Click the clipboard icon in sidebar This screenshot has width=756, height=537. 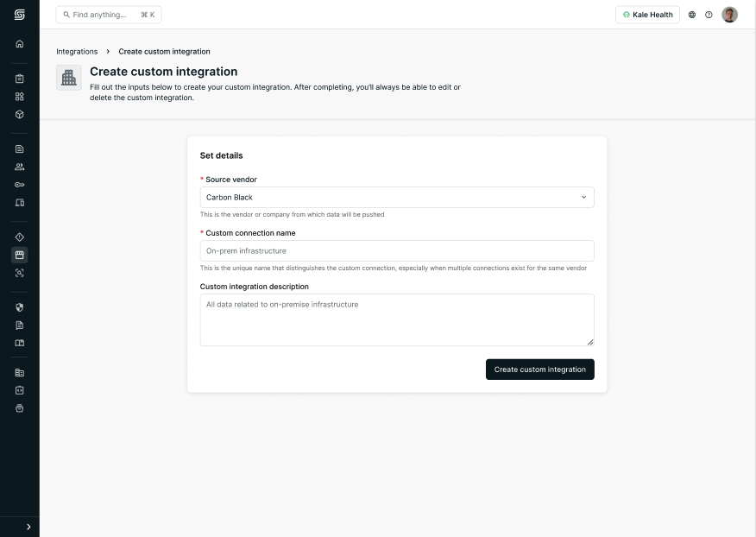(x=19, y=79)
